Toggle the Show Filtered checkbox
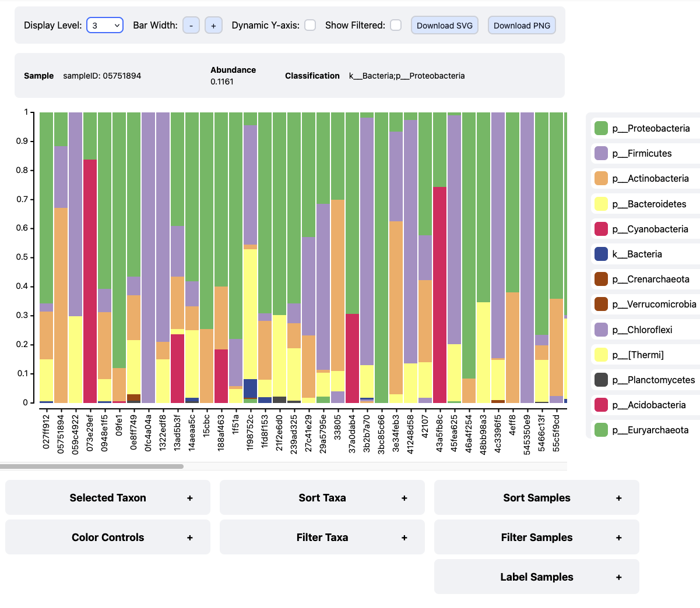 tap(396, 25)
